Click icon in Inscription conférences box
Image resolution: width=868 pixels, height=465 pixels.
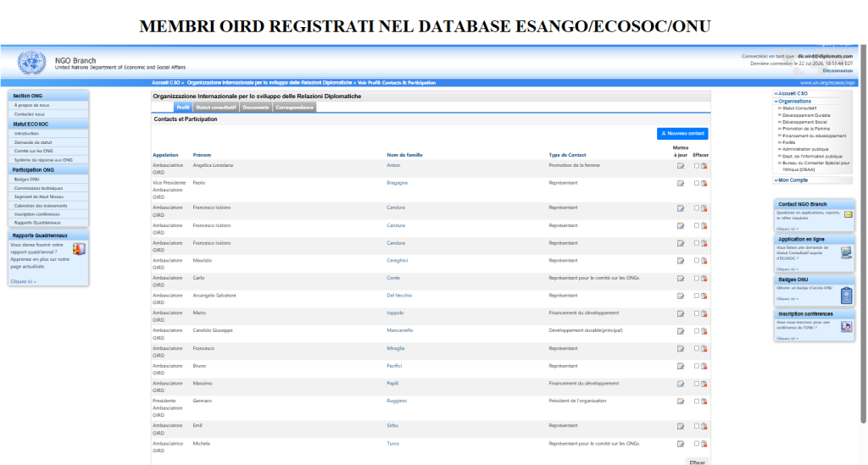coord(847,327)
